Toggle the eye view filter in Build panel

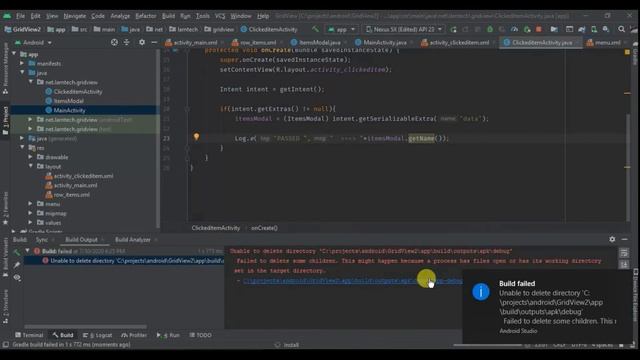coord(17,278)
